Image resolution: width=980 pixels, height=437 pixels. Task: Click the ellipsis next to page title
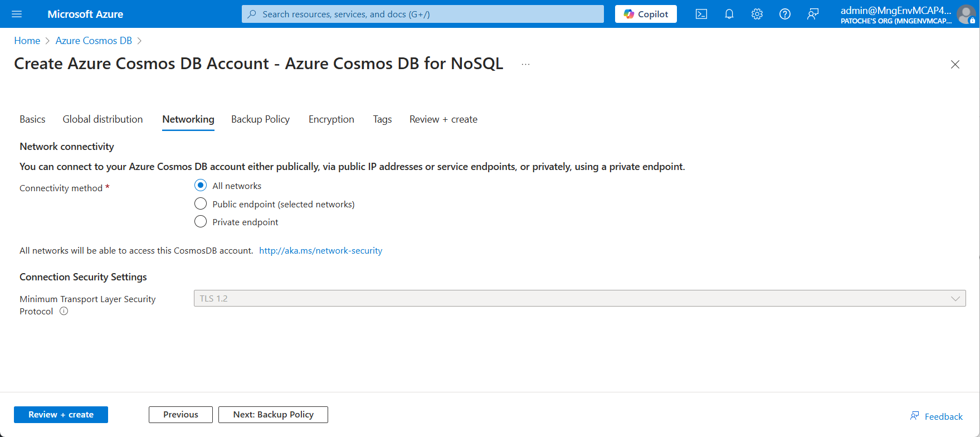pos(525,64)
